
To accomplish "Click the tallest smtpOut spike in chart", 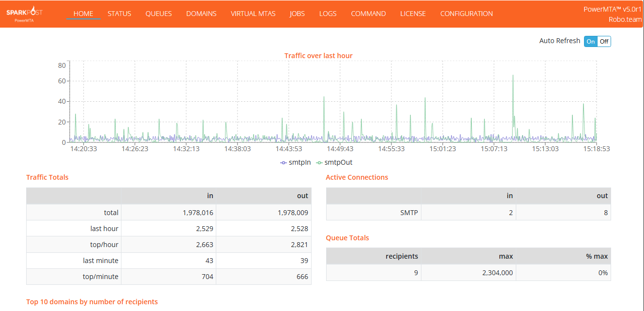I will coord(513,76).
